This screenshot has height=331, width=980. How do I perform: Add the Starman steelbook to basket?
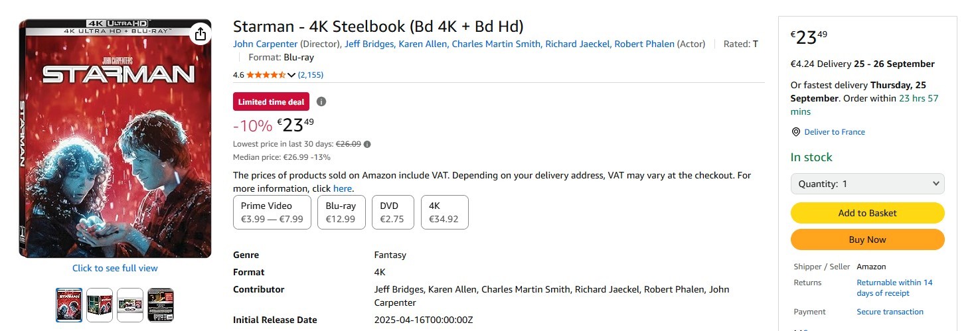click(x=867, y=213)
